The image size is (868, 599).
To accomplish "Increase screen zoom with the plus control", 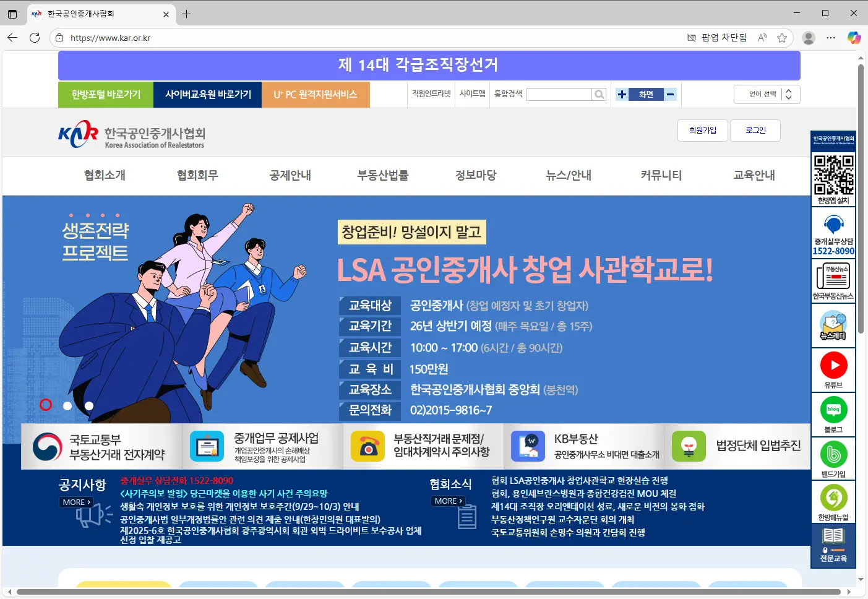I will pyautogui.click(x=621, y=94).
